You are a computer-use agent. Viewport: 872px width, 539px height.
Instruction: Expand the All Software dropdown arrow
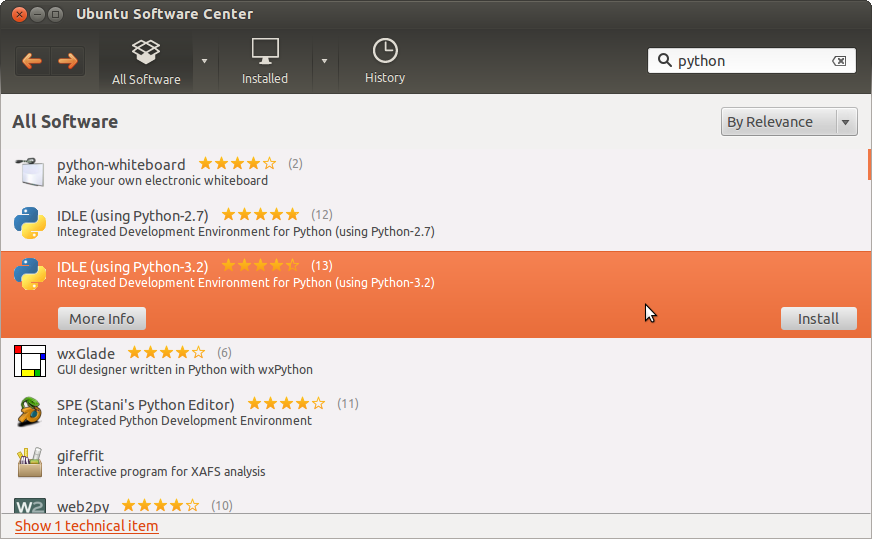(x=205, y=61)
